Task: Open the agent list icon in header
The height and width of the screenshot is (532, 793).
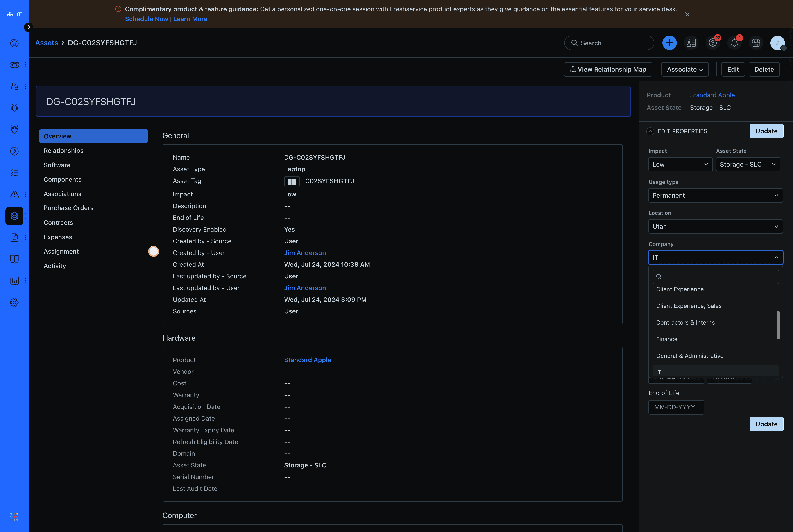Action: click(x=691, y=43)
